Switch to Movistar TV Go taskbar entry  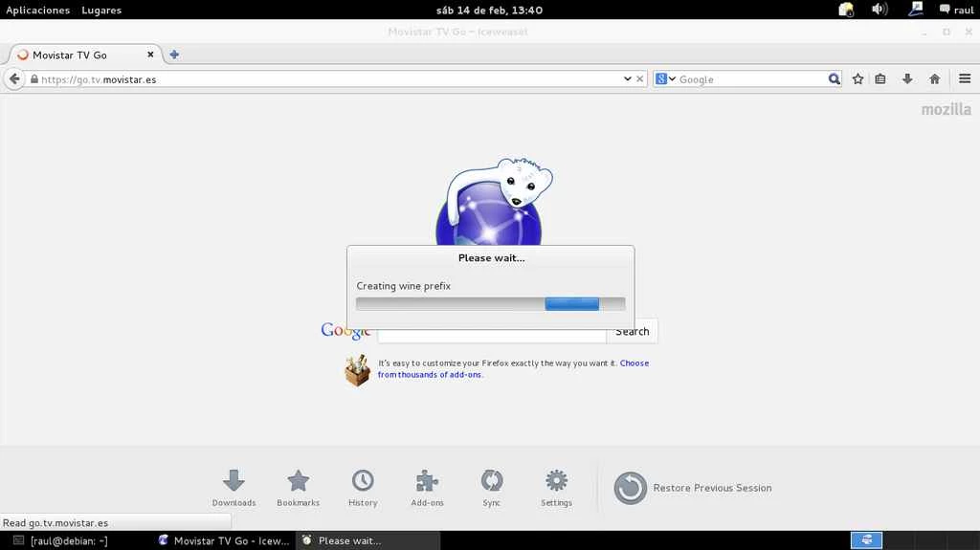click(224, 540)
